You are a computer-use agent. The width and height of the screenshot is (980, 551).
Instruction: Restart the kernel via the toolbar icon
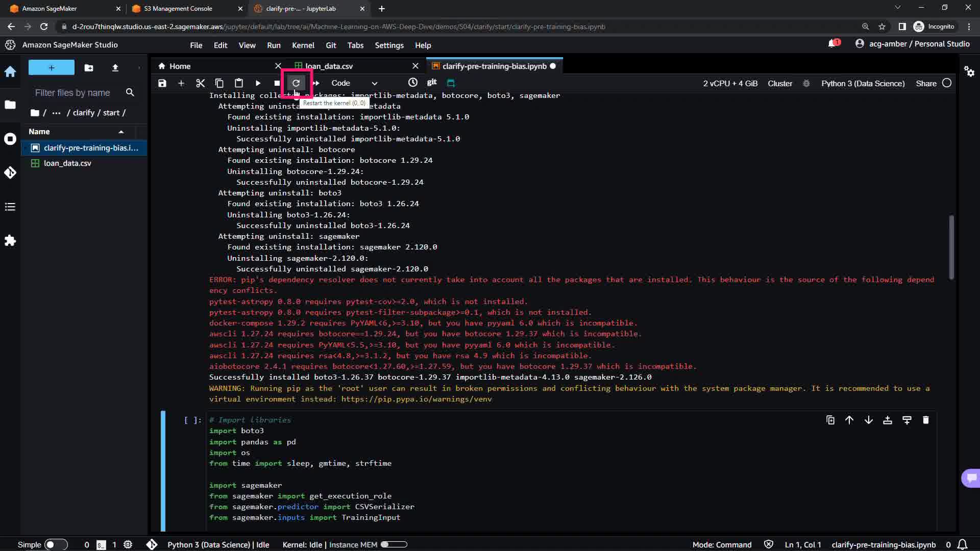coord(296,83)
